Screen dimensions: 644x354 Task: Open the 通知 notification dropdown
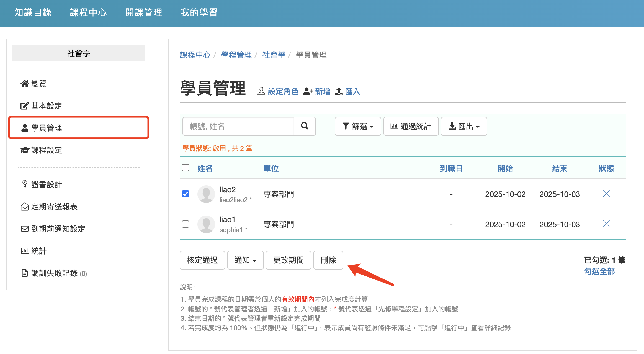[x=245, y=260]
